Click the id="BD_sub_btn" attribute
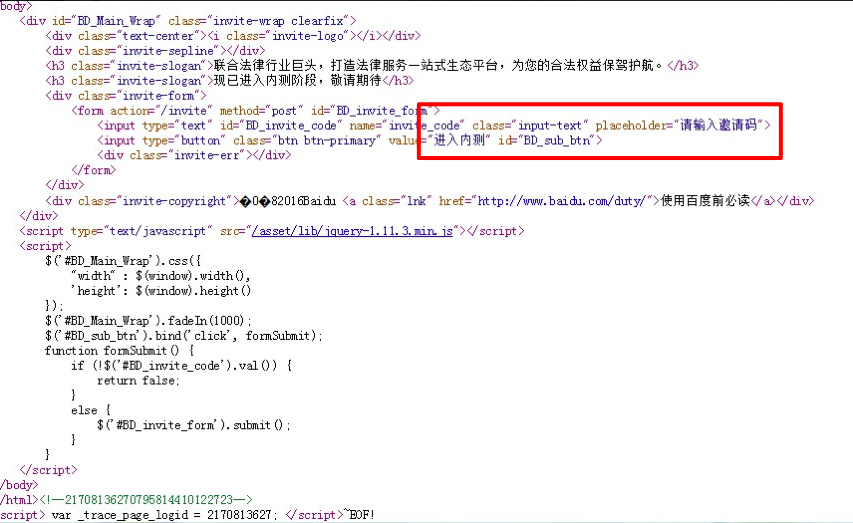Viewport: 853px width, 523px height. click(x=547, y=140)
